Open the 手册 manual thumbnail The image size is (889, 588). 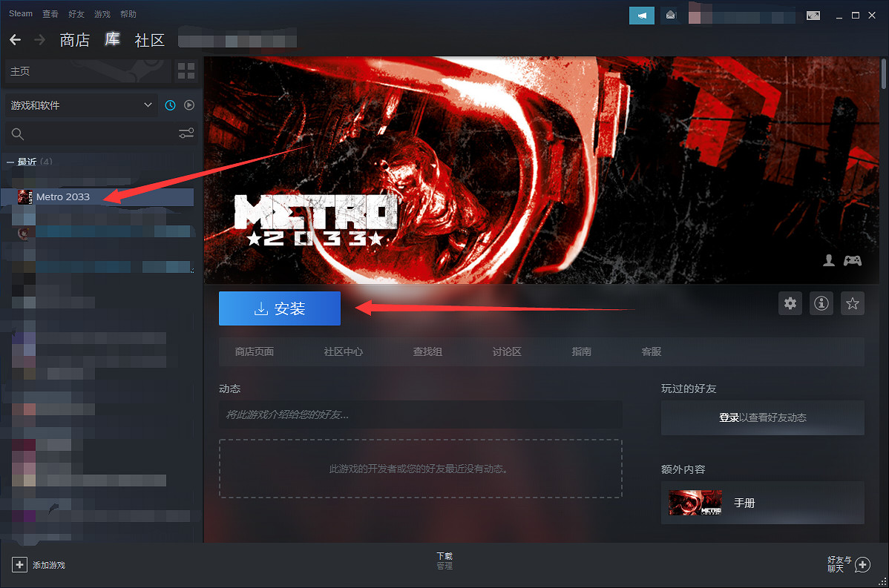coord(695,503)
